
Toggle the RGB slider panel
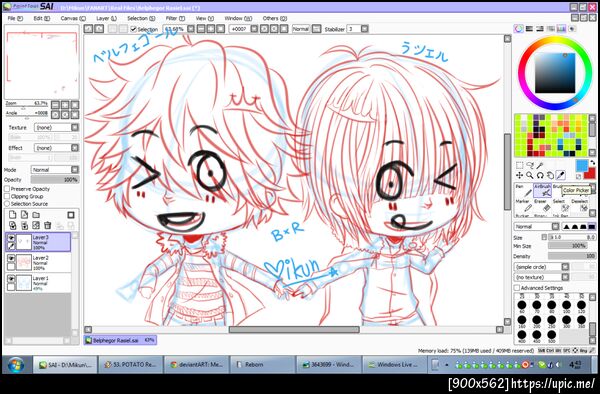pyautogui.click(x=530, y=29)
